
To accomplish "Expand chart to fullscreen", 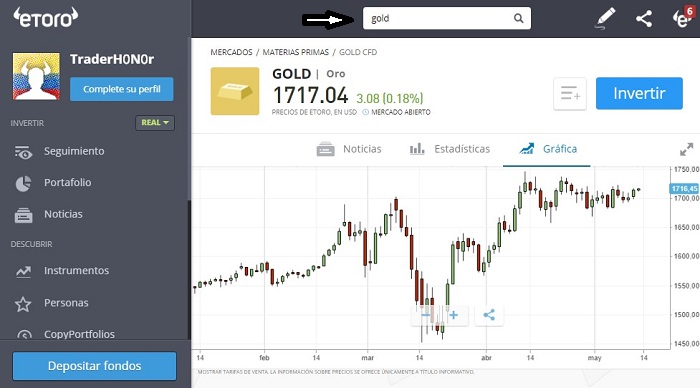I will [x=687, y=149].
